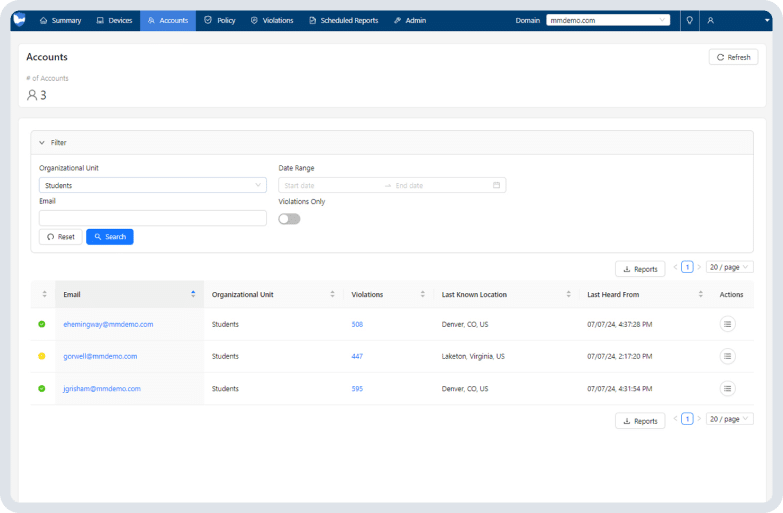Click bottom pagination next arrow

tap(699, 419)
